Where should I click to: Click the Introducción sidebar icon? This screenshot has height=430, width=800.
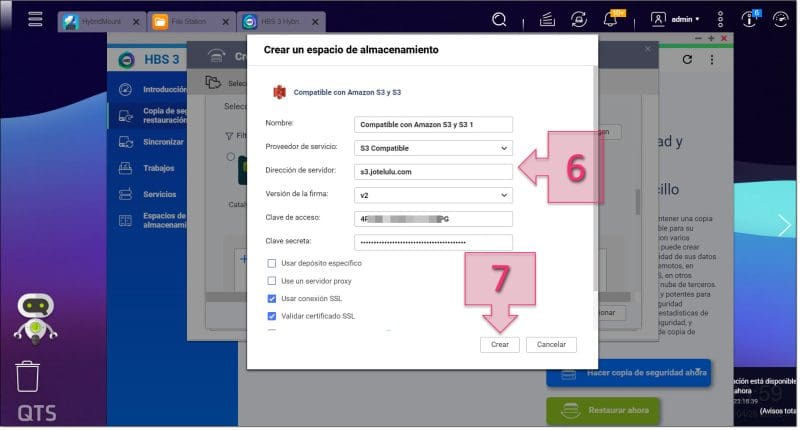126,89
